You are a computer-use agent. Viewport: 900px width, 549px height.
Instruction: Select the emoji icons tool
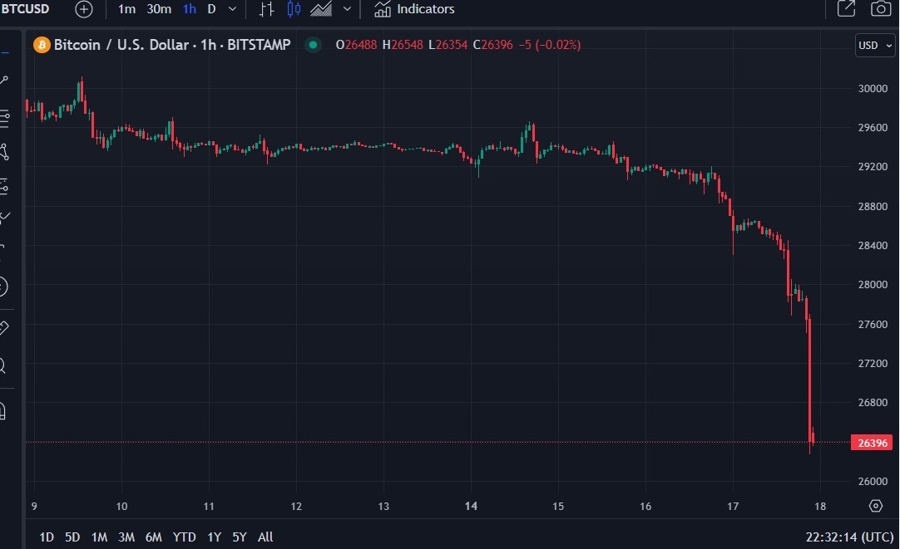tap(3, 286)
